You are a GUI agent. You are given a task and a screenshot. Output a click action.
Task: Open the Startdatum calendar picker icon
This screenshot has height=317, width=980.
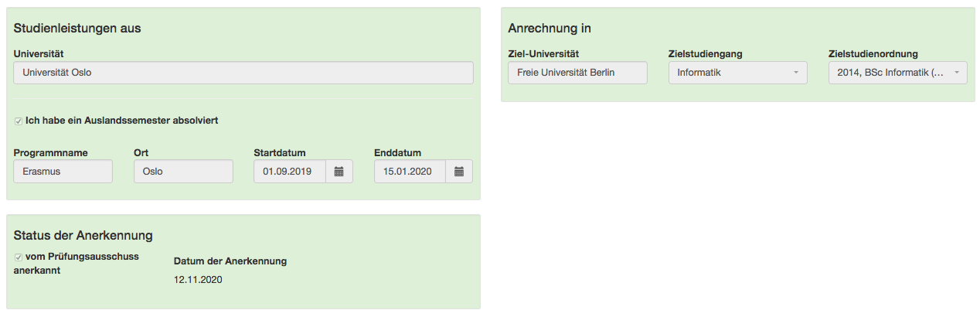click(339, 172)
